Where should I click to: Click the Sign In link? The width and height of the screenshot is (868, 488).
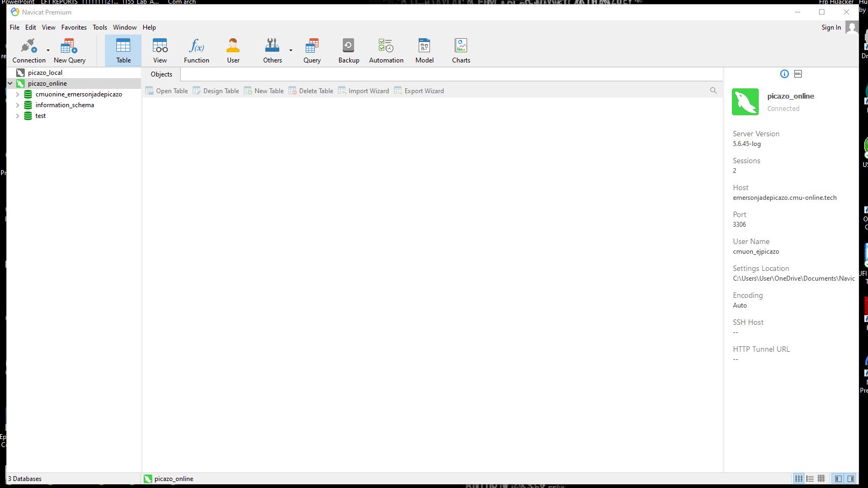[x=831, y=27]
